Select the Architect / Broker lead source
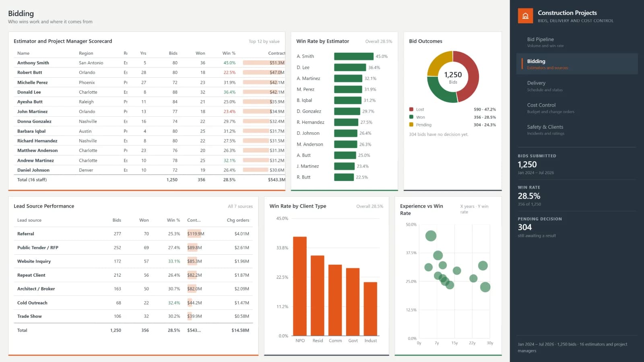This screenshot has height=362, width=644. [x=36, y=289]
